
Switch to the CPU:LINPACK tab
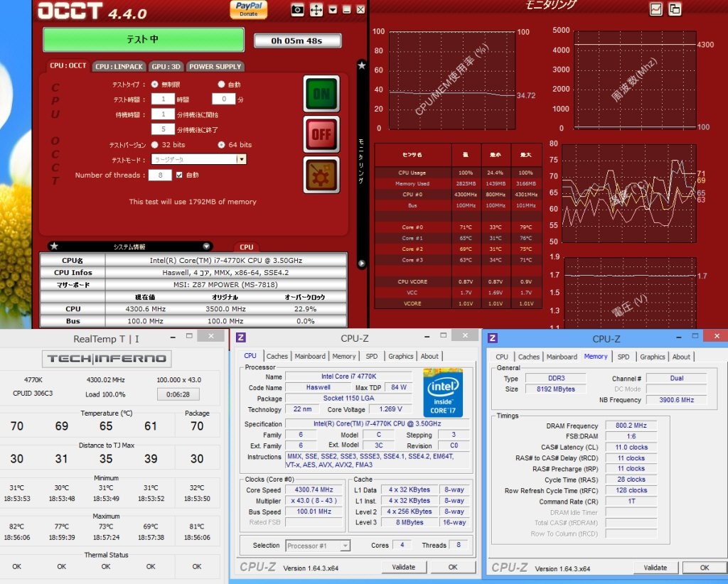[119, 66]
